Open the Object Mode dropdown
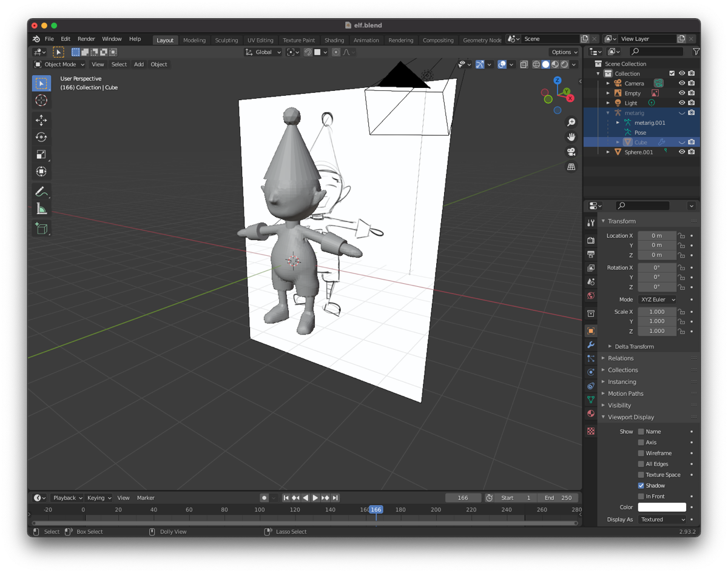Viewport: 728px width, 573px height. tap(59, 64)
